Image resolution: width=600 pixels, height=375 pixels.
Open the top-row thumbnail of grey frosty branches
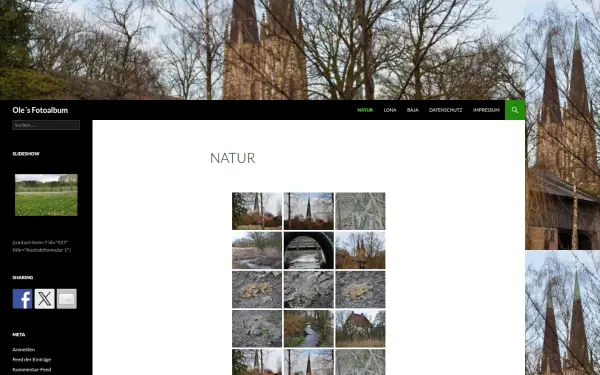click(360, 211)
